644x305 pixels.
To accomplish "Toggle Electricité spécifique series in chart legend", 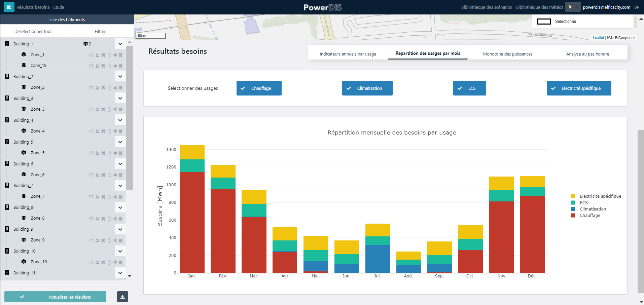I will tap(596, 196).
